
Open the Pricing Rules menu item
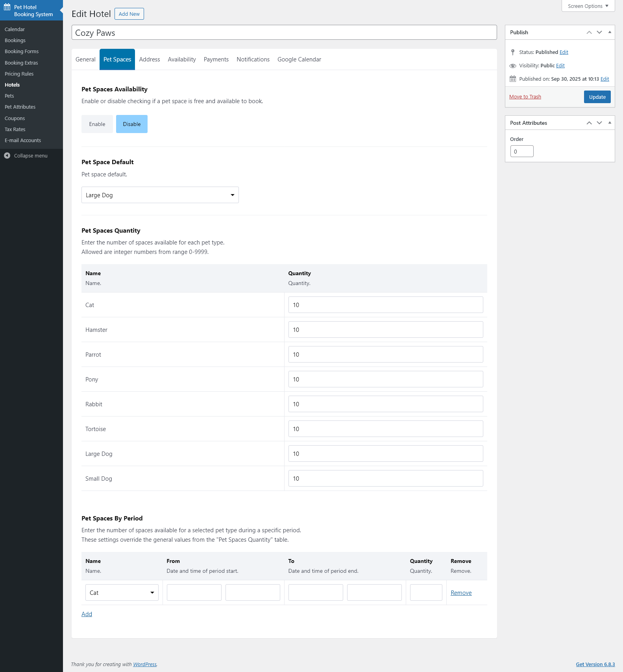pyautogui.click(x=19, y=74)
